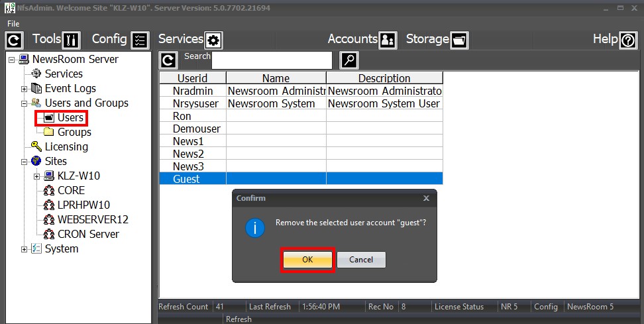Click the Groups folder icon
This screenshot has height=324, width=644.
tap(49, 132)
